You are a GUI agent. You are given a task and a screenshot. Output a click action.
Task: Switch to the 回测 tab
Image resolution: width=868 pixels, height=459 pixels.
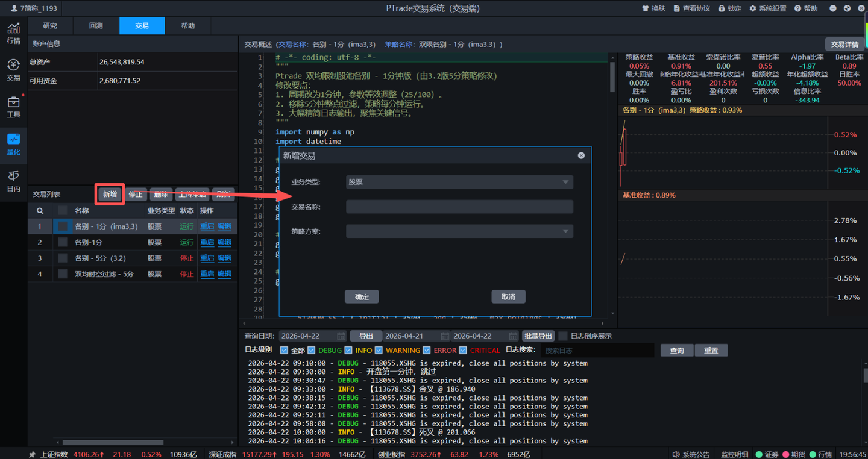pos(96,26)
